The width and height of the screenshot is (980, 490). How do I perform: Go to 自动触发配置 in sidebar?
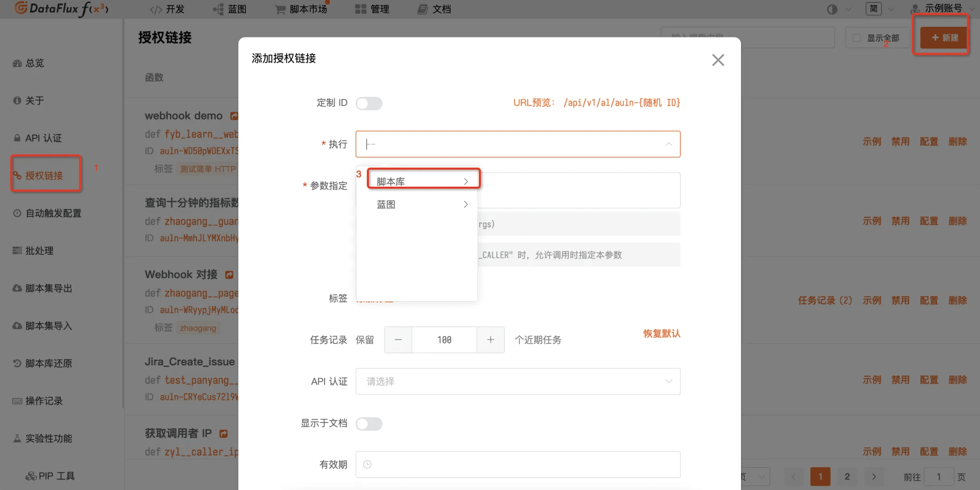coord(47,213)
